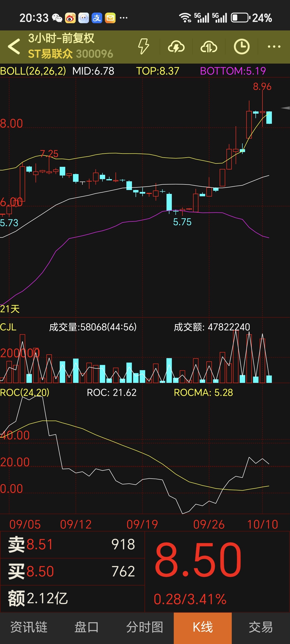Tap the ROCMA: 5.28 readout
Viewport: 290px width, 644px height.
click(203, 393)
